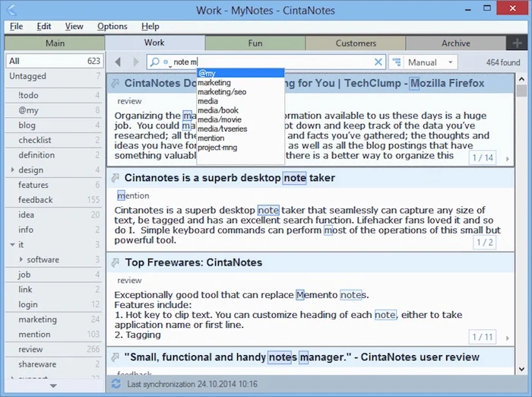This screenshot has height=397, width=532.
Task: Select the features tag
Action: pyautogui.click(x=55, y=185)
